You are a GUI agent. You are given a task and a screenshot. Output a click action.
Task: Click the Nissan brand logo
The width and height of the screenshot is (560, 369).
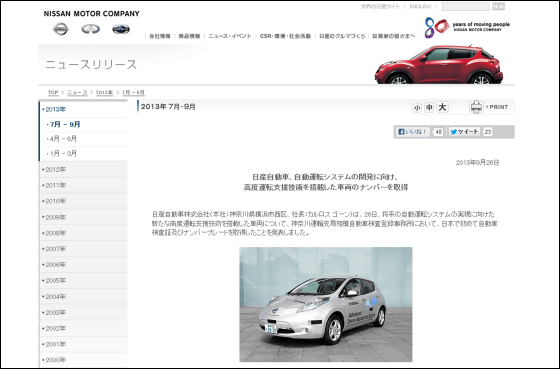point(61,29)
